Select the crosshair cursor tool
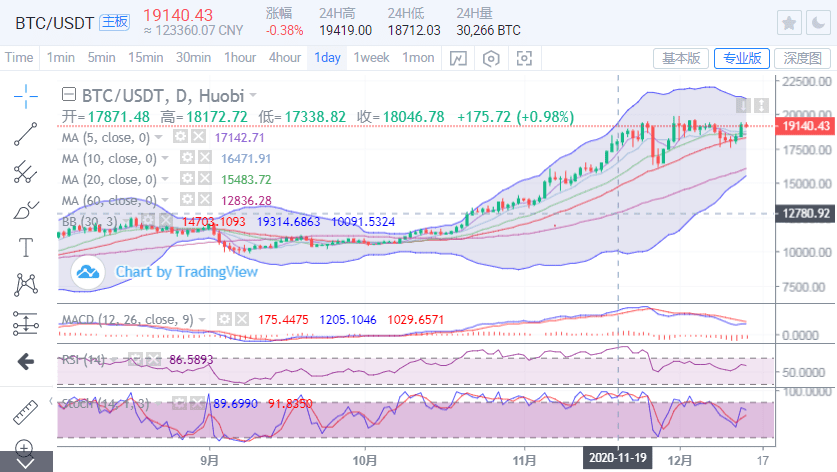837x472 pixels. (x=25, y=95)
